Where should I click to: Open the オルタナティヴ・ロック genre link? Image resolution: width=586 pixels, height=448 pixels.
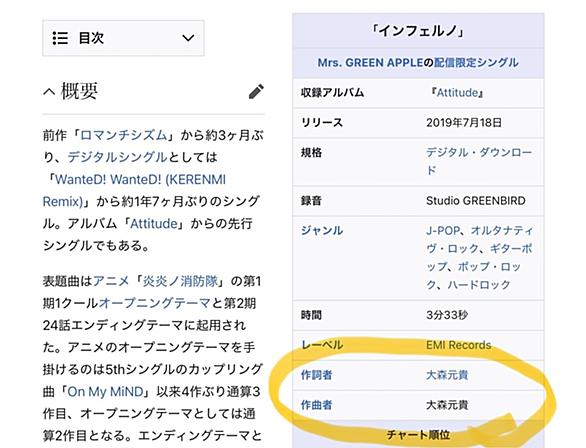click(x=480, y=240)
